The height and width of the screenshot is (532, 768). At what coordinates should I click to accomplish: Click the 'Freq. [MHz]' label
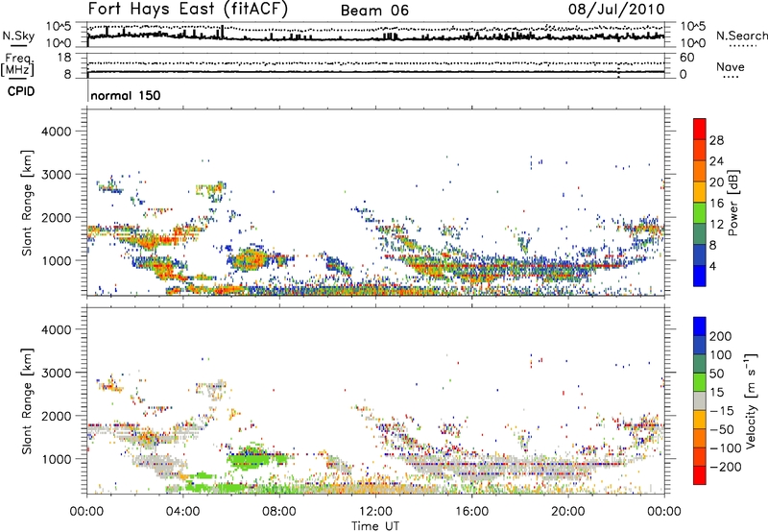17,64
